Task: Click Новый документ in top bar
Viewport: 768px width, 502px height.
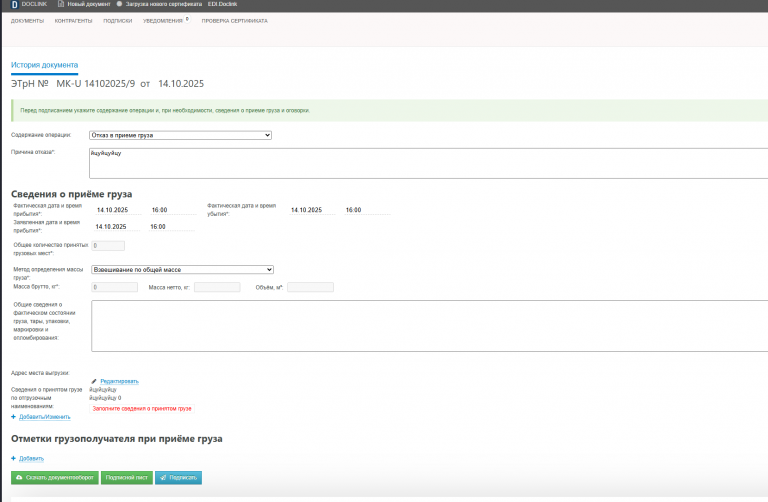Action: (89, 4)
